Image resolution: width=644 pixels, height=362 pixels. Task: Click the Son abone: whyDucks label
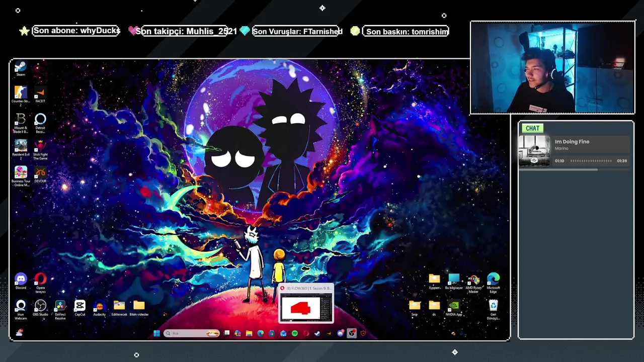pyautogui.click(x=76, y=31)
